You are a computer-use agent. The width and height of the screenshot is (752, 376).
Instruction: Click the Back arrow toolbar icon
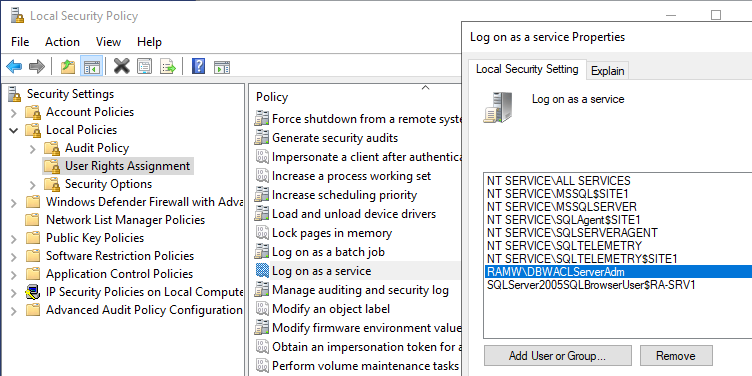[x=14, y=66]
